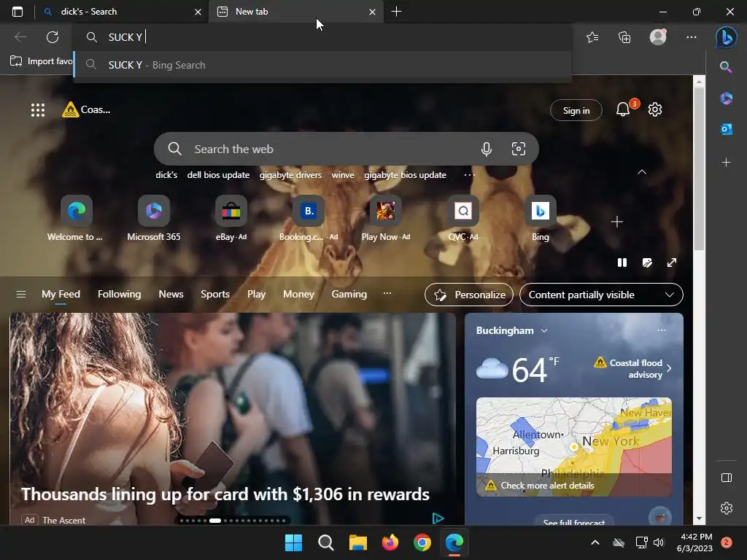Open sidebar settings gear at bottom
This screenshot has width=747, height=560.
[x=727, y=508]
